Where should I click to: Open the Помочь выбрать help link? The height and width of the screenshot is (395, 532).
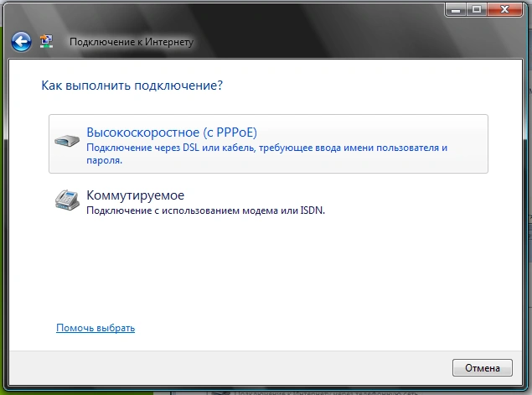pyautogui.click(x=96, y=328)
